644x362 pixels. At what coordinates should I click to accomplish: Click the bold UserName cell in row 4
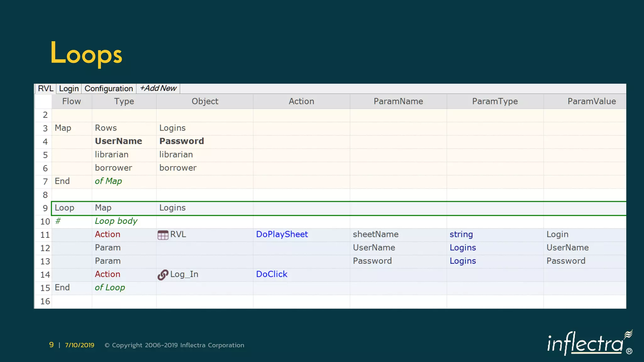click(119, 141)
